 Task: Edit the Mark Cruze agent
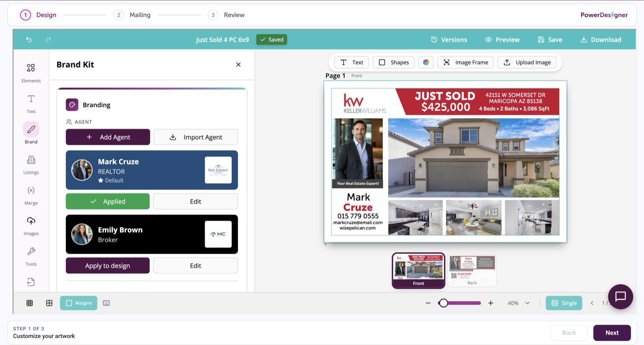196,201
